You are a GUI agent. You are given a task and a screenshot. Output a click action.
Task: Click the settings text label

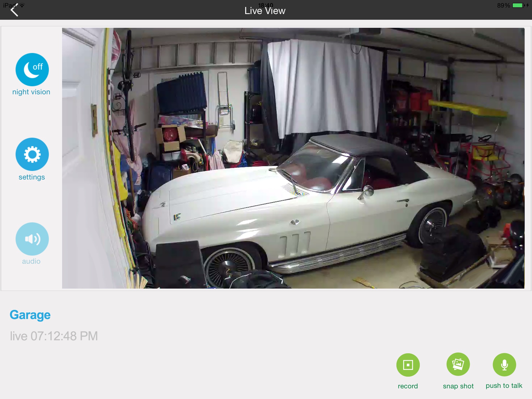[32, 177]
